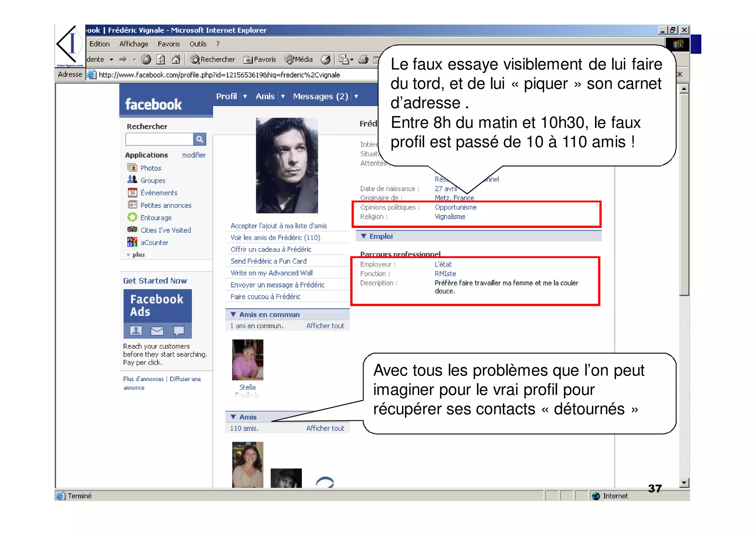This screenshot has width=756, height=534.
Task: Open the Affichage menu
Action: click(134, 44)
